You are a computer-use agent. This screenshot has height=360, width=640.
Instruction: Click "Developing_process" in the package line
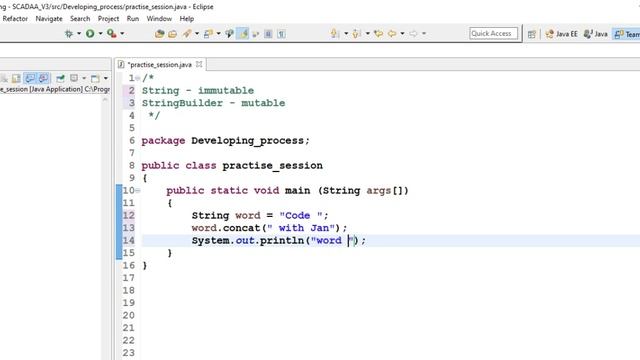(x=248, y=141)
